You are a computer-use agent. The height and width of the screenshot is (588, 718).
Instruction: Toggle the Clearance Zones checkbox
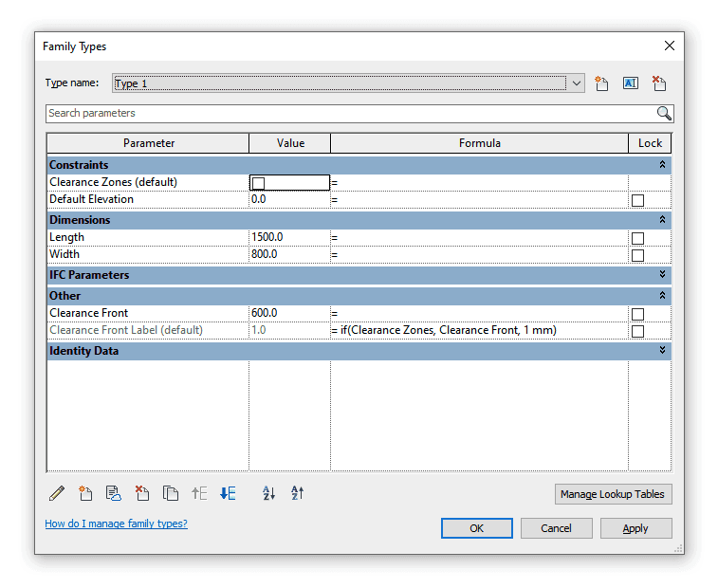coord(258,183)
